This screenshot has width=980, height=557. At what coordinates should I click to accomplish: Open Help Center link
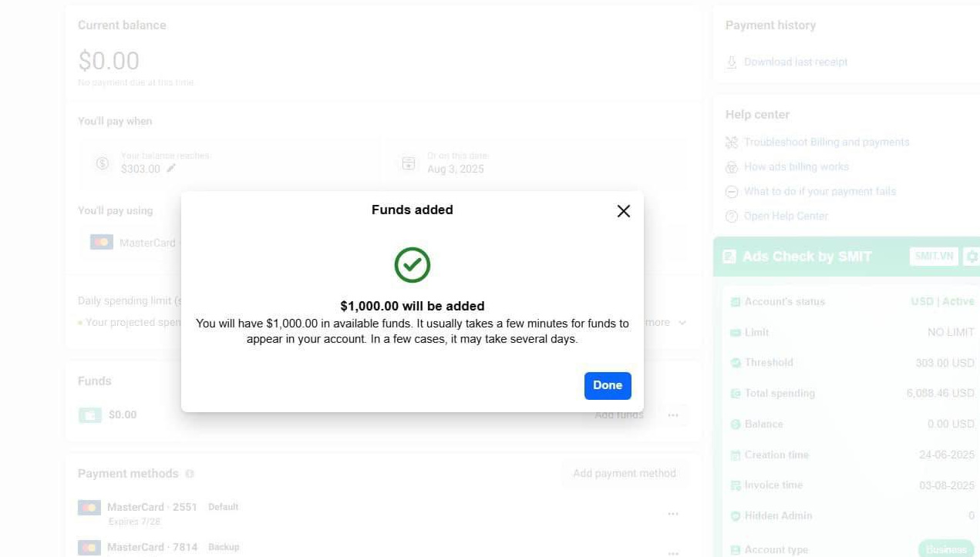click(786, 216)
